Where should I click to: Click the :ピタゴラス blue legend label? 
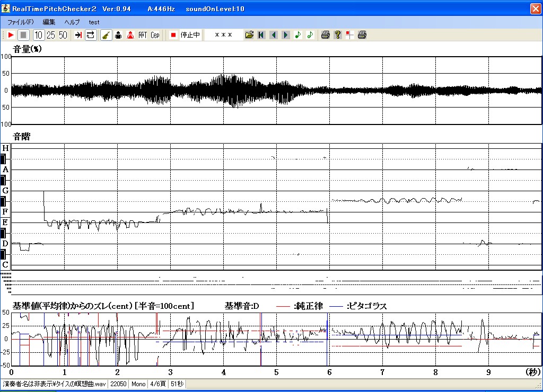pos(366,306)
